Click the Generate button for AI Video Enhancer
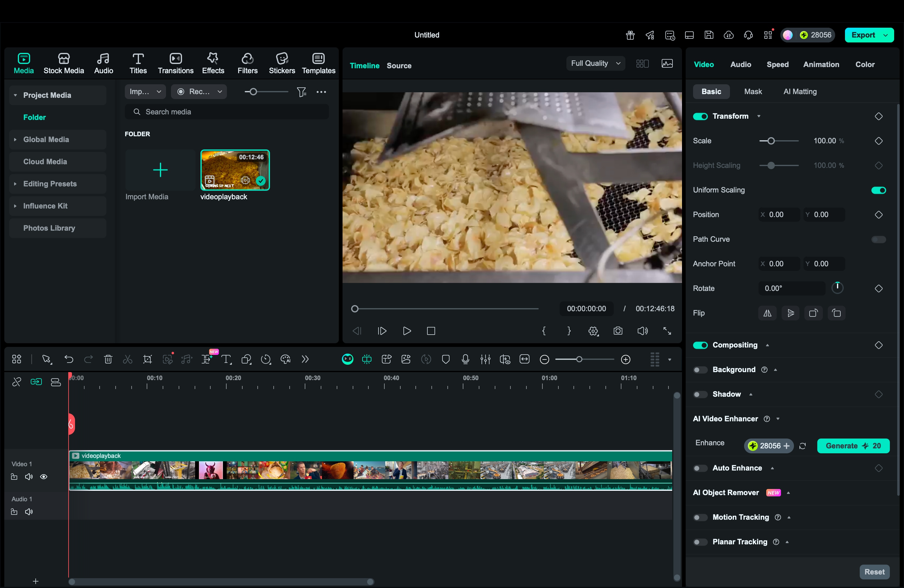This screenshot has width=904, height=588. coord(853,446)
